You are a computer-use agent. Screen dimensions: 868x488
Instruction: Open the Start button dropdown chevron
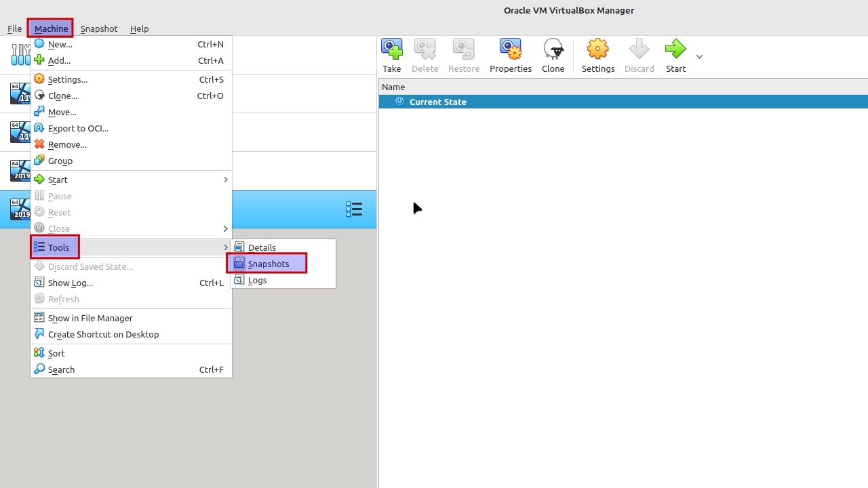699,57
